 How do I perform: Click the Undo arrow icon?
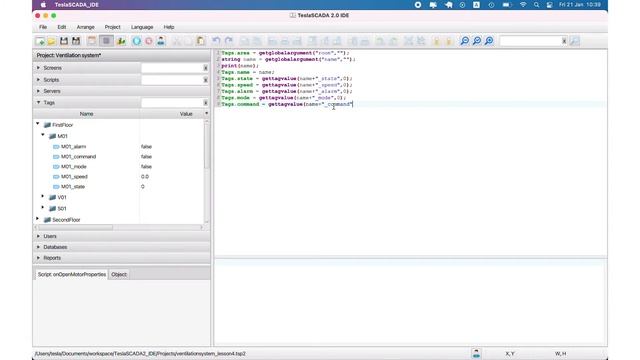tap(216, 41)
